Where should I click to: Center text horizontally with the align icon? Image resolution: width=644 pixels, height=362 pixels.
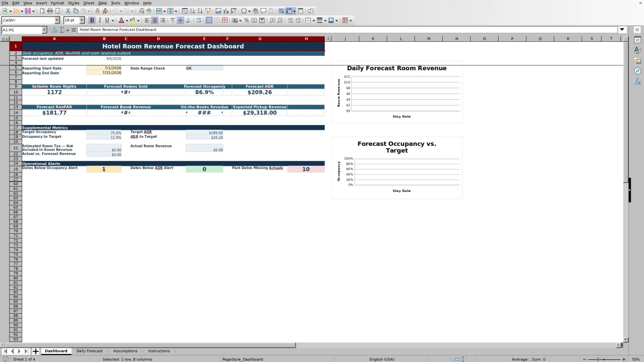coord(155,20)
